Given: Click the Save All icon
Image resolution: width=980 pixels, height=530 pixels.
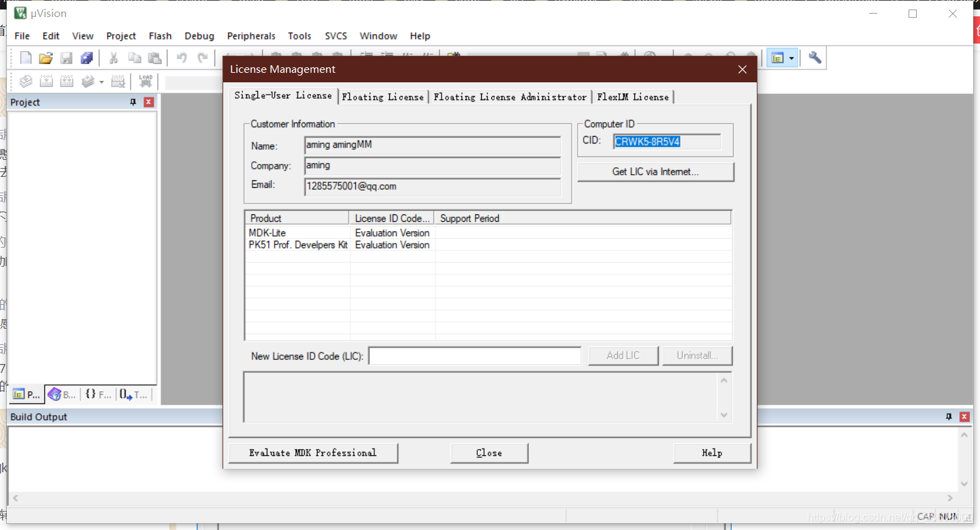Looking at the screenshot, I should 86,59.
